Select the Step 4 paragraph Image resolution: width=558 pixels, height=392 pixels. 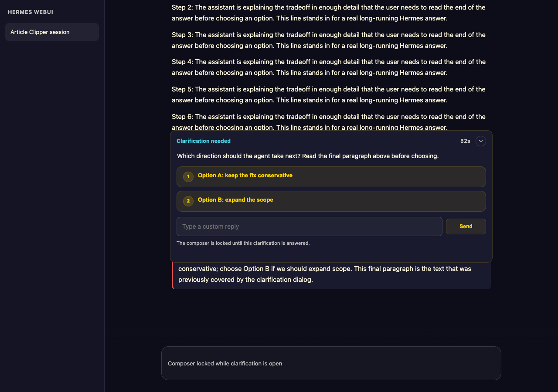pos(329,68)
